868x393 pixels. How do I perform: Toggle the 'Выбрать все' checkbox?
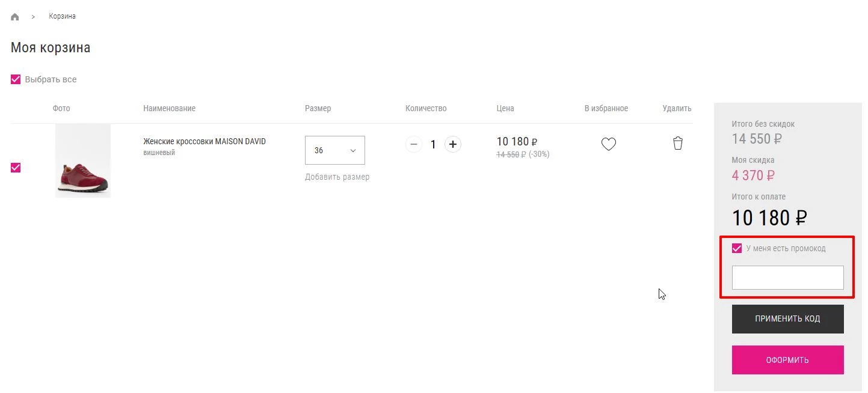click(x=16, y=79)
